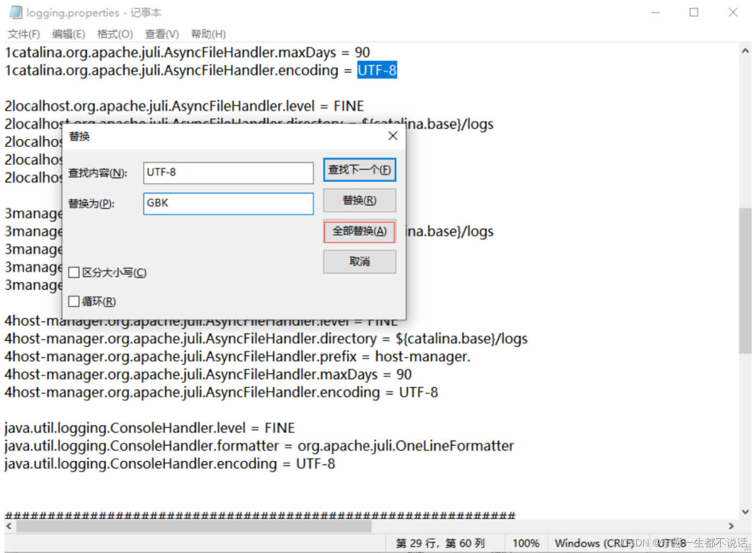
Task: Click the 'Windows (CRLF)' status bar entry
Action: pyautogui.click(x=594, y=543)
